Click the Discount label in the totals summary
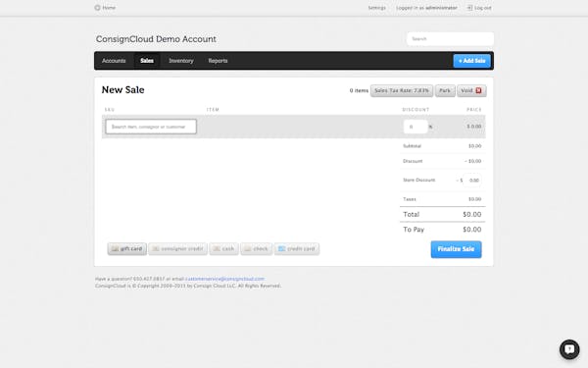The height and width of the screenshot is (368, 588). point(413,161)
